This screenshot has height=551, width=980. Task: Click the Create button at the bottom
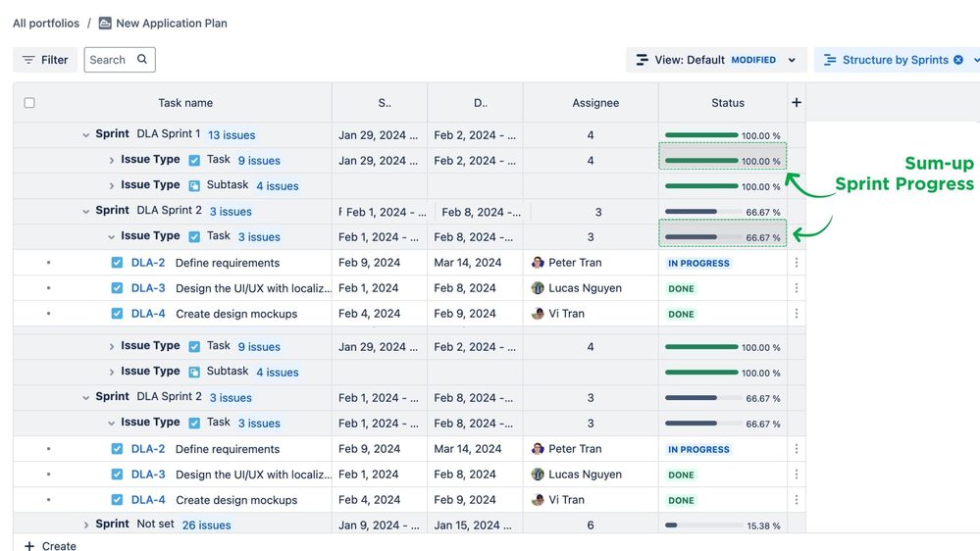50,545
